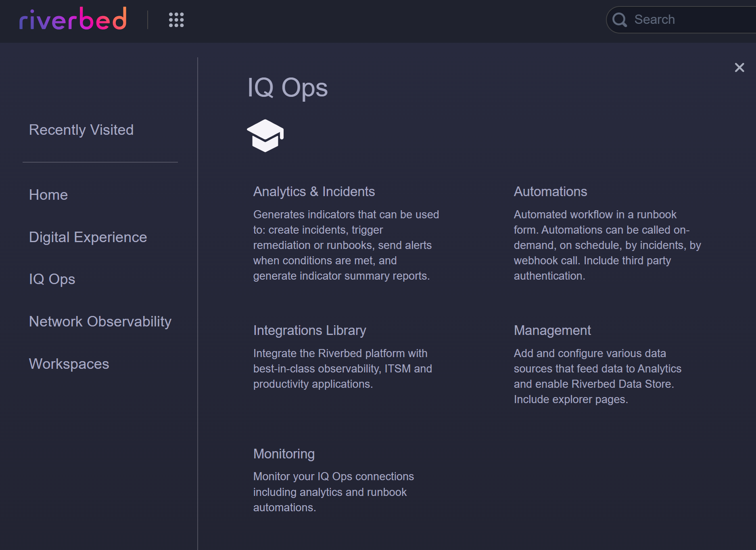The image size is (756, 550).
Task: Click the graduation cap learning icon
Action: 265,136
